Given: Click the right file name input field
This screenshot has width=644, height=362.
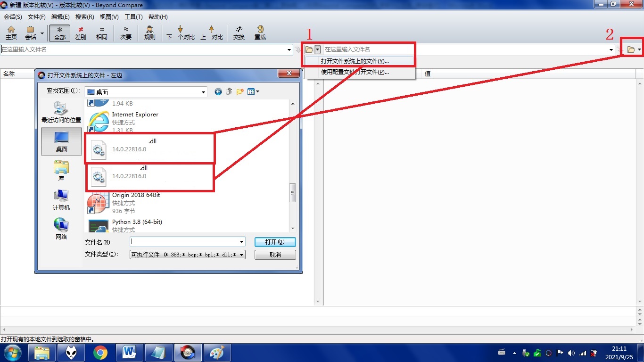Looking at the screenshot, I should [465, 49].
